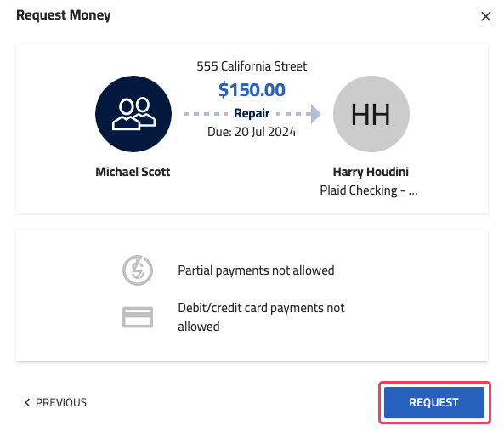Click the Partial payments not allowed text
The width and height of the screenshot is (504, 432).
point(256,270)
